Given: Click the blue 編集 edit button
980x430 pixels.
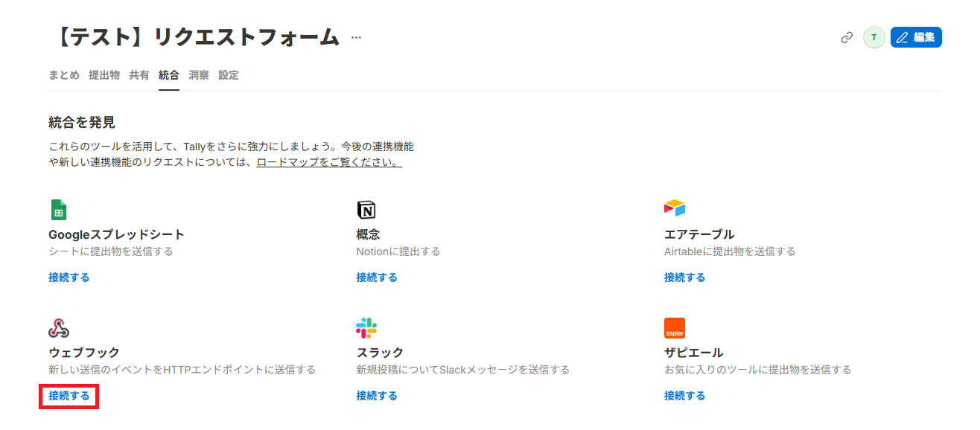Looking at the screenshot, I should point(916,37).
